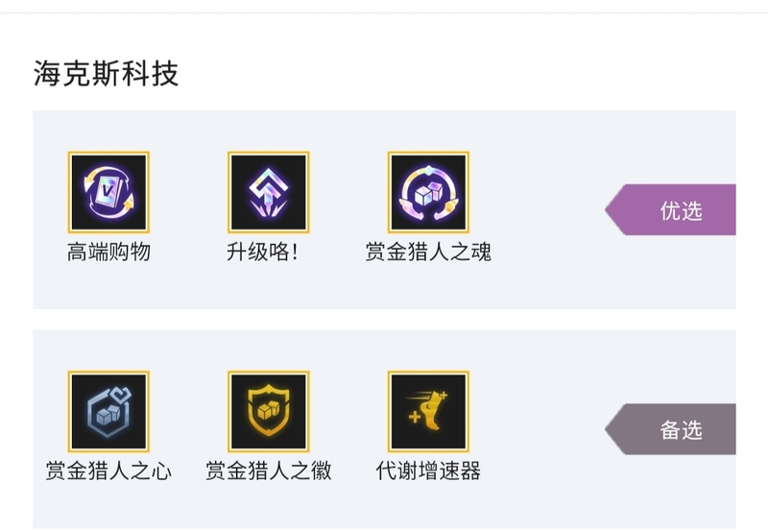Click the 高端购物 text label
Screen dimensions: 768x532
(108, 253)
